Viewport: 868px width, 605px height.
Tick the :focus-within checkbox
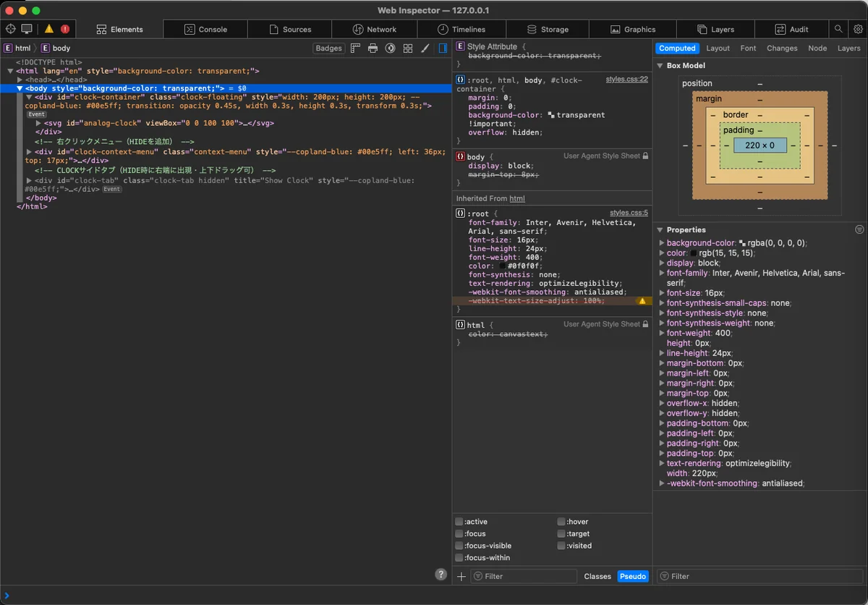click(459, 558)
